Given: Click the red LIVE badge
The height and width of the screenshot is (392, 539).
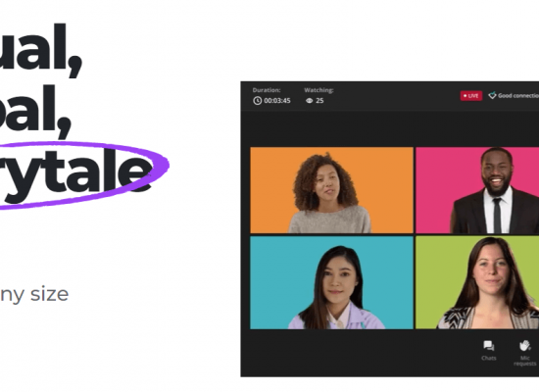Looking at the screenshot, I should tap(471, 96).
